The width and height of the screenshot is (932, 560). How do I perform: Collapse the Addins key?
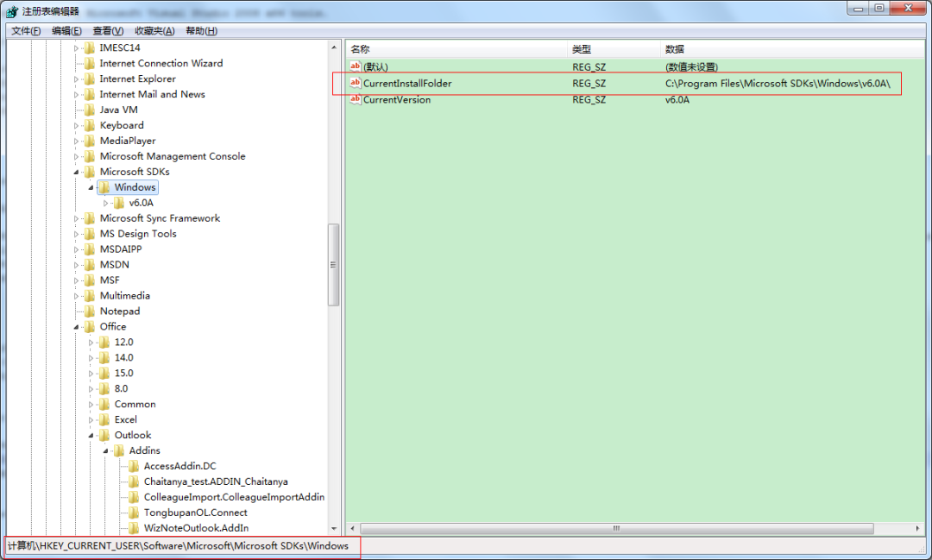tap(105, 451)
